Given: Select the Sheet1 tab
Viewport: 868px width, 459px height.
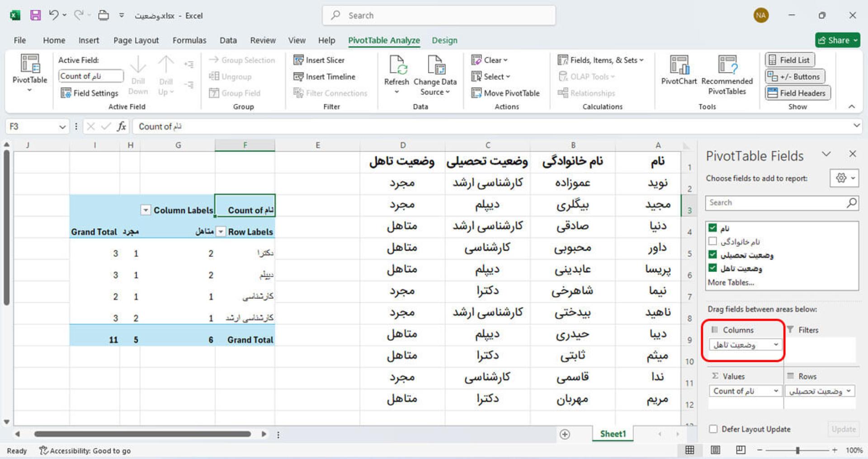Looking at the screenshot, I should point(613,434).
